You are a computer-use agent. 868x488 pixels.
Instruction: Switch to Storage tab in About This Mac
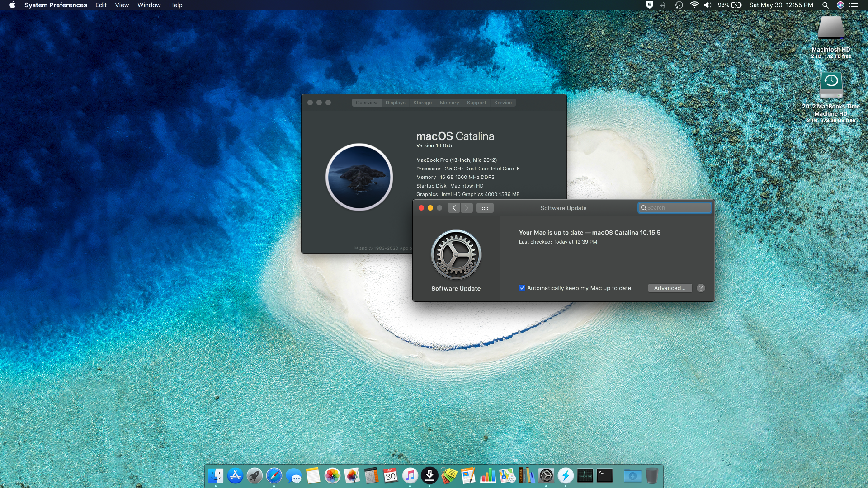[x=423, y=103]
